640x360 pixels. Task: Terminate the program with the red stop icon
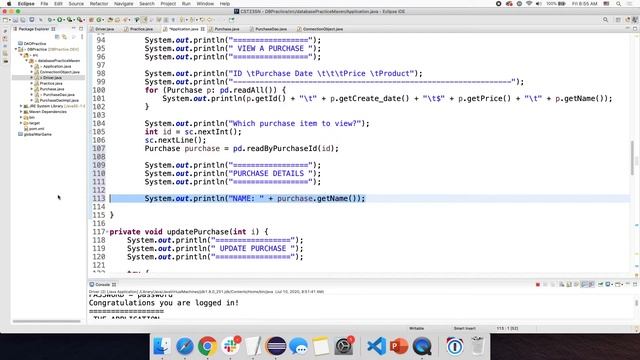pyautogui.click(x=538, y=284)
